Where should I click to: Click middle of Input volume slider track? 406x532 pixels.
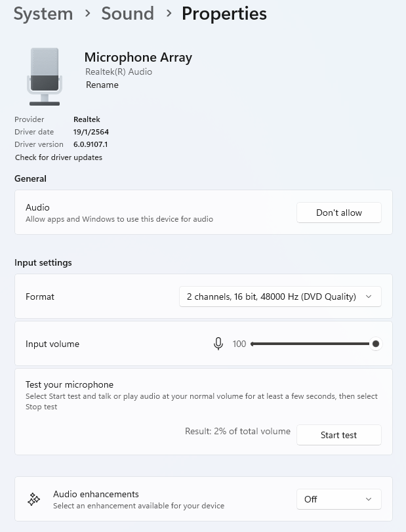[310, 344]
